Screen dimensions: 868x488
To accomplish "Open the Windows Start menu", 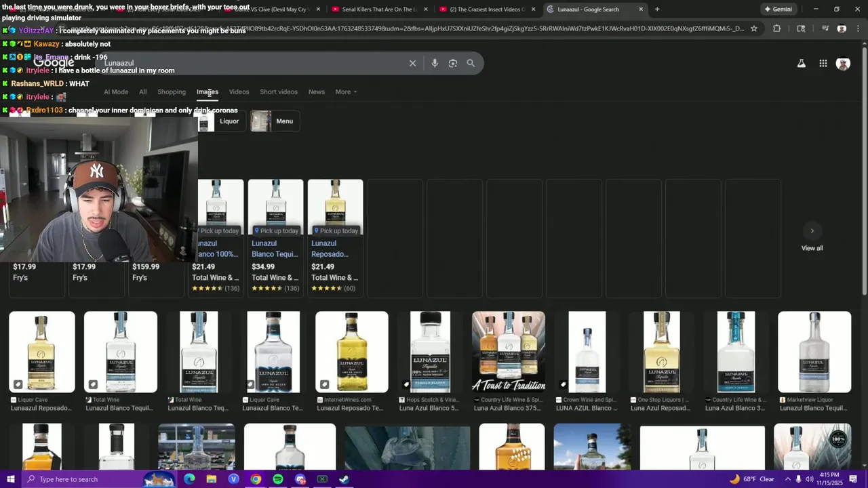I will (11, 479).
